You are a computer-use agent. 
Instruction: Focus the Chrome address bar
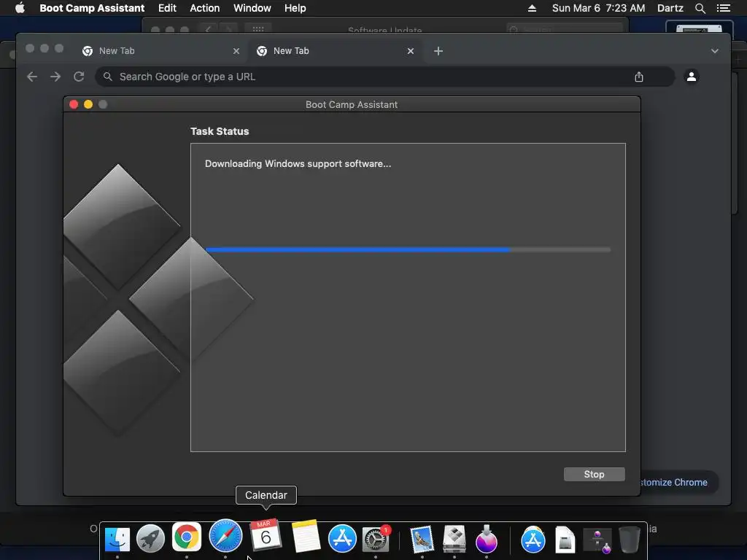click(384, 77)
